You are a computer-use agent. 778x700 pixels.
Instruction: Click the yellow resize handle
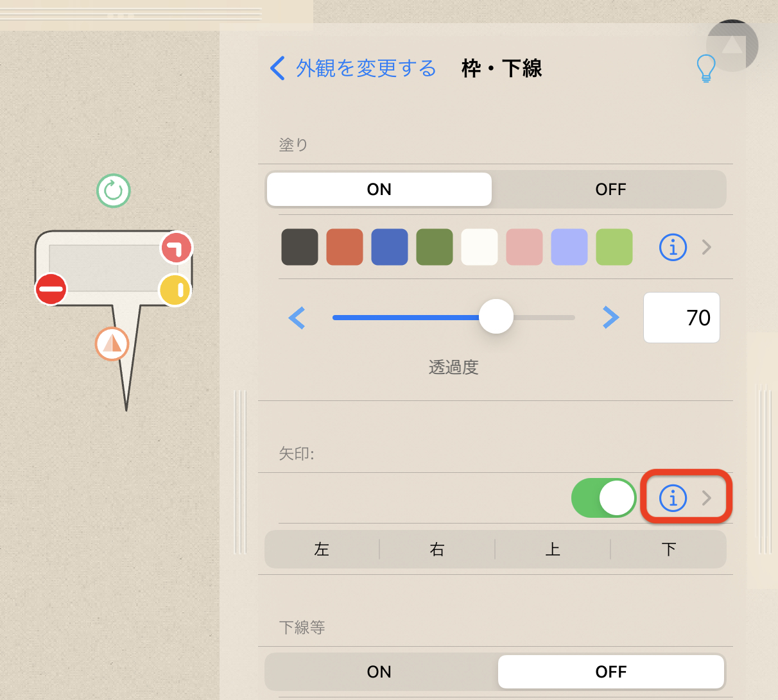point(175,290)
